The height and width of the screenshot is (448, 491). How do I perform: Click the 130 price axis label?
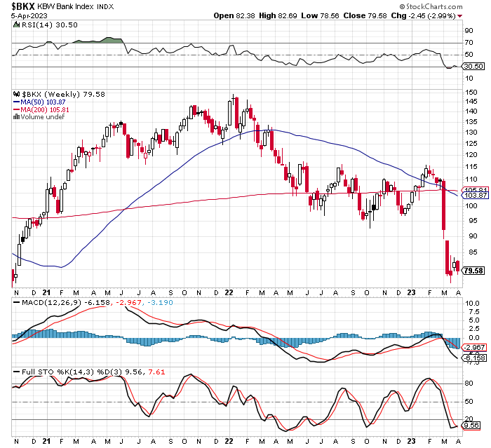[x=471, y=132]
